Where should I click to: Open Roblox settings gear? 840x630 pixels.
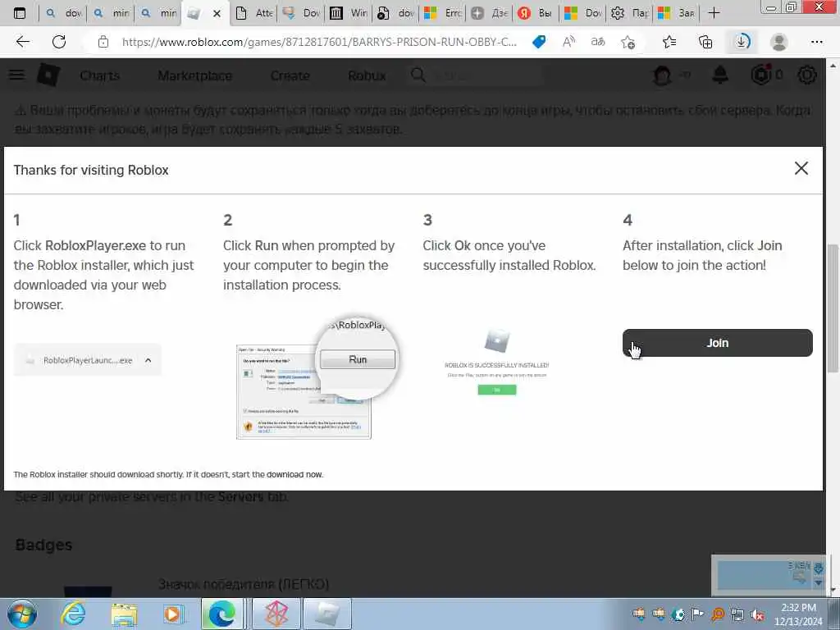(x=807, y=75)
